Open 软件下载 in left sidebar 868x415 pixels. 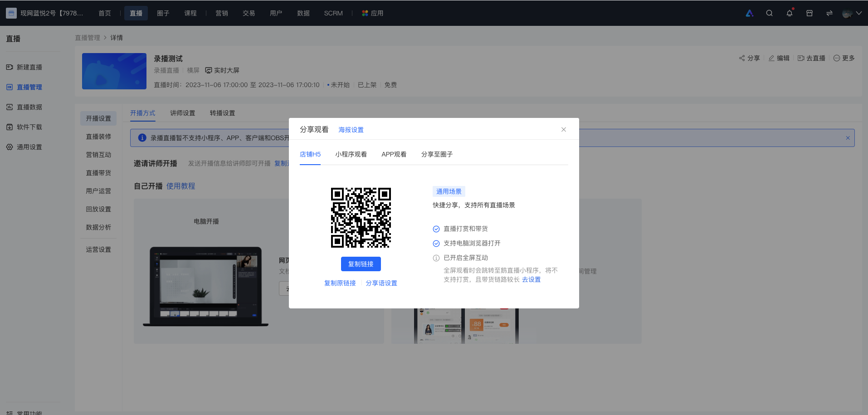point(24,127)
